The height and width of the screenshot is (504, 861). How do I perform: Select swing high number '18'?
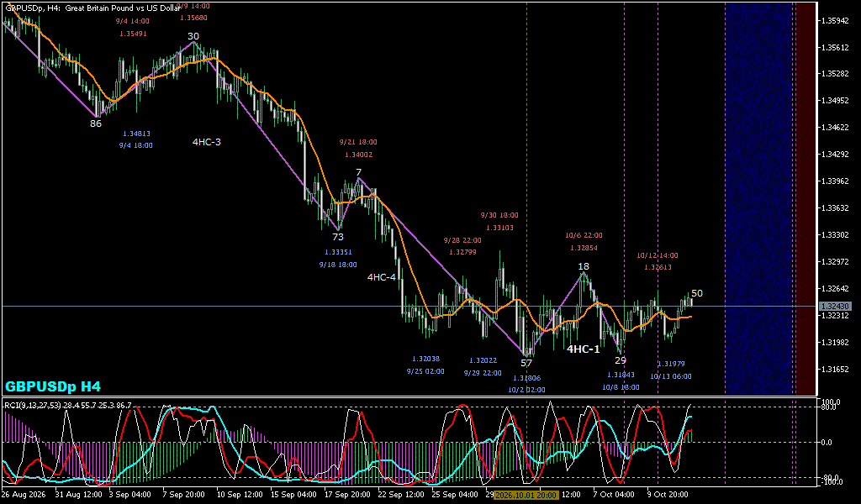[x=584, y=266]
